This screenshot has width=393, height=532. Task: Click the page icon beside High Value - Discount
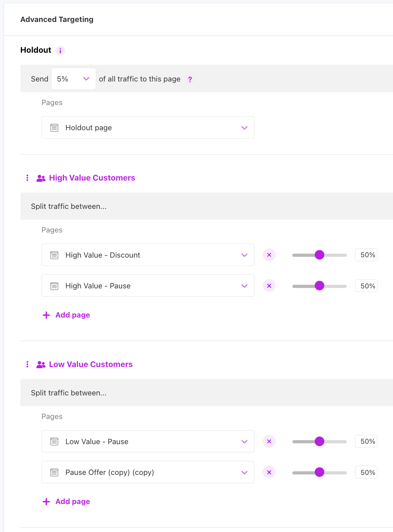(x=54, y=255)
